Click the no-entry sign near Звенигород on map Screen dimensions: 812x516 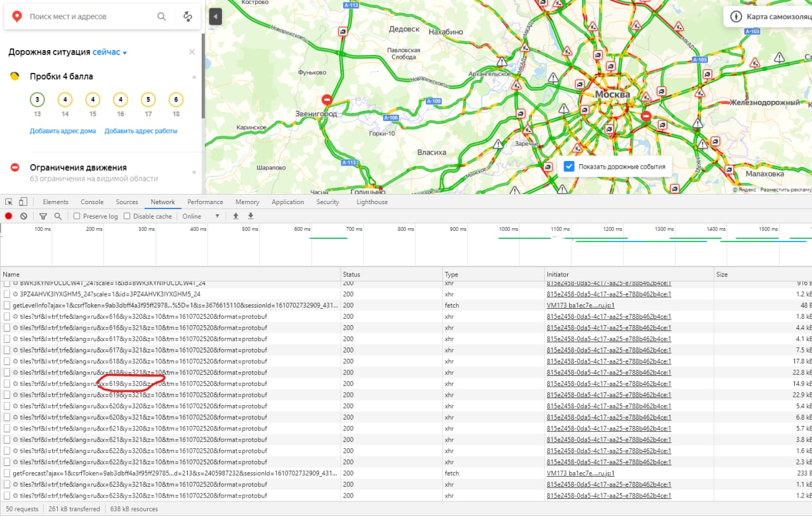(327, 100)
